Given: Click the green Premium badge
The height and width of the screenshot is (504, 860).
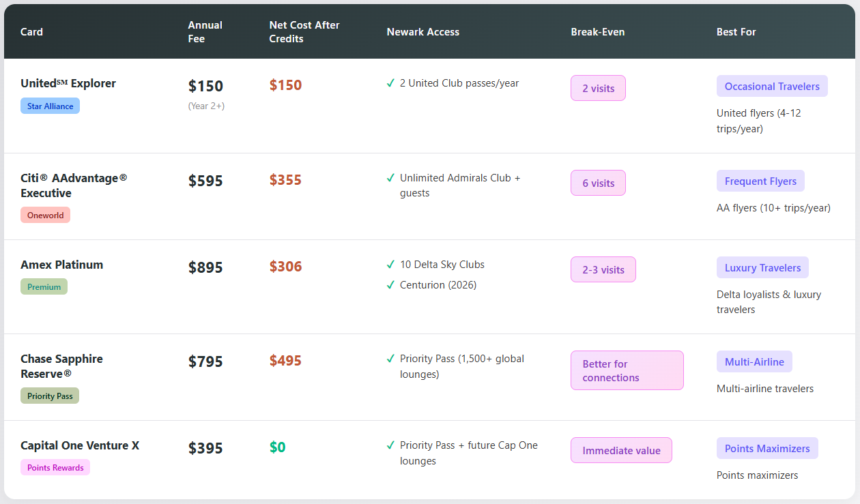Looking at the screenshot, I should coord(44,286).
